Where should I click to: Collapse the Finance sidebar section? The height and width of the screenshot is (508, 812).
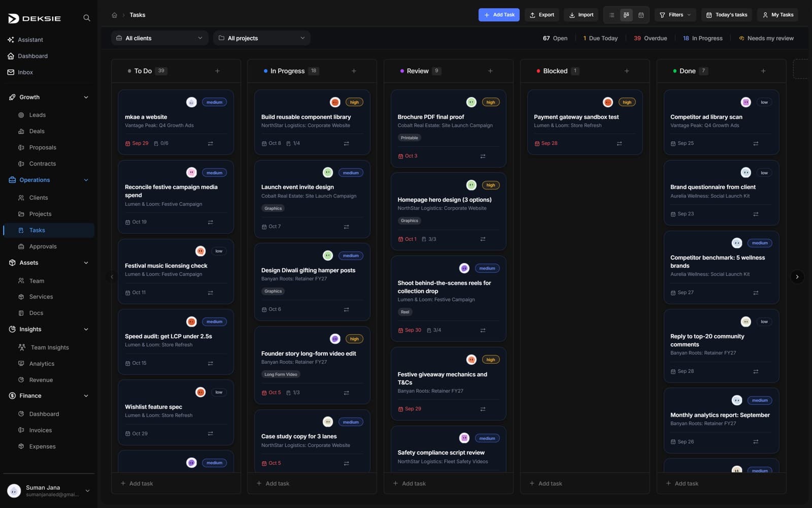tap(86, 396)
